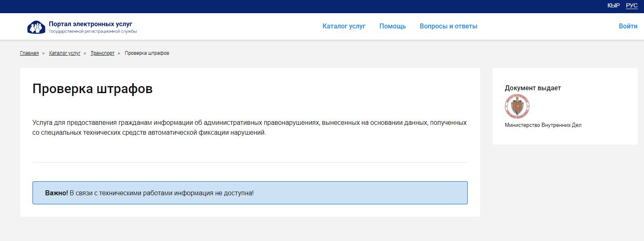Click the portal logo icon in the header
644x241 pixels.
tap(36, 27)
